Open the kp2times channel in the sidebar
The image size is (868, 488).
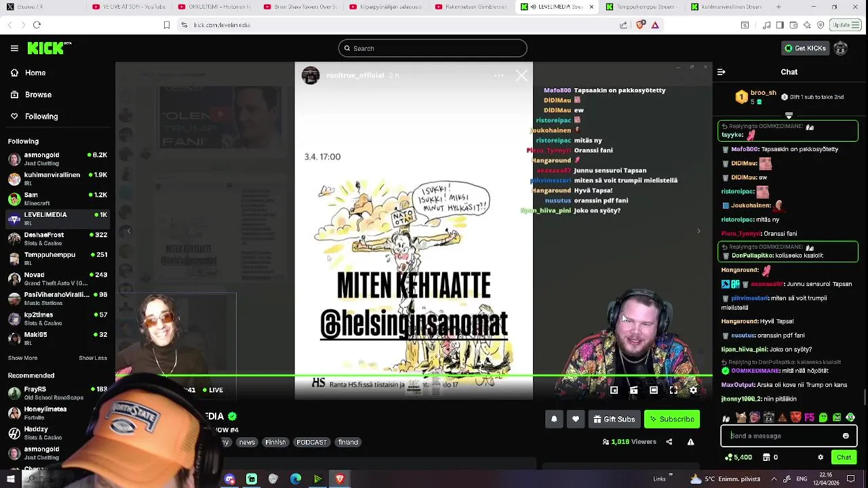point(57,319)
